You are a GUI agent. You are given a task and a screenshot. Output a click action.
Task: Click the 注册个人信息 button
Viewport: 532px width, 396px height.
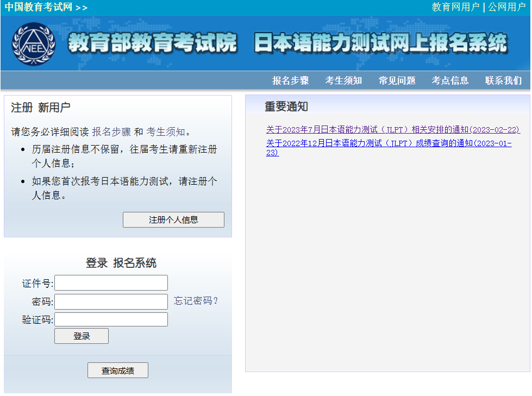click(173, 219)
